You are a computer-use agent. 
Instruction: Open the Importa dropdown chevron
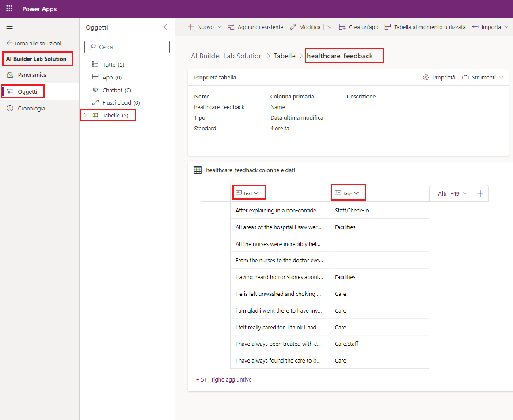pos(506,27)
